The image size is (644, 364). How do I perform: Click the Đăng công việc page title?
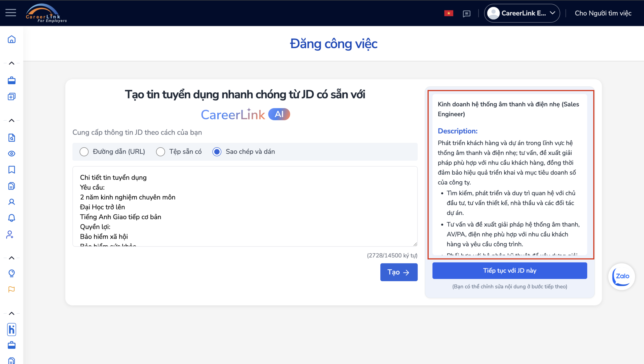[334, 44]
